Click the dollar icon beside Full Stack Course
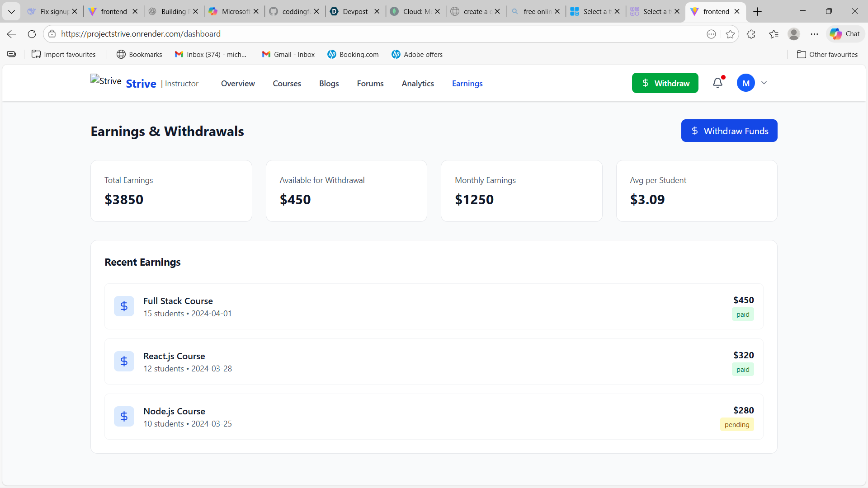 (x=124, y=306)
